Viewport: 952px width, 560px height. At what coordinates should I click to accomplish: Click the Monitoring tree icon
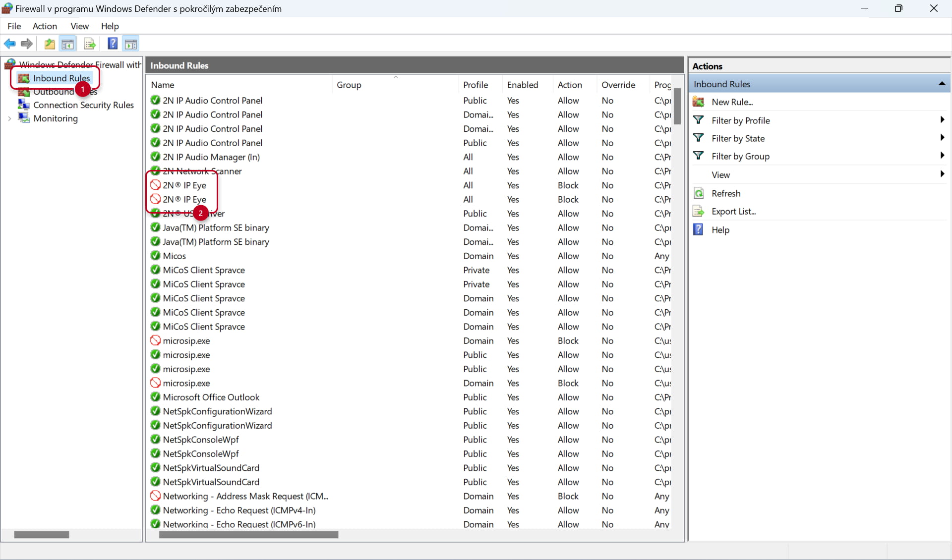tap(23, 118)
